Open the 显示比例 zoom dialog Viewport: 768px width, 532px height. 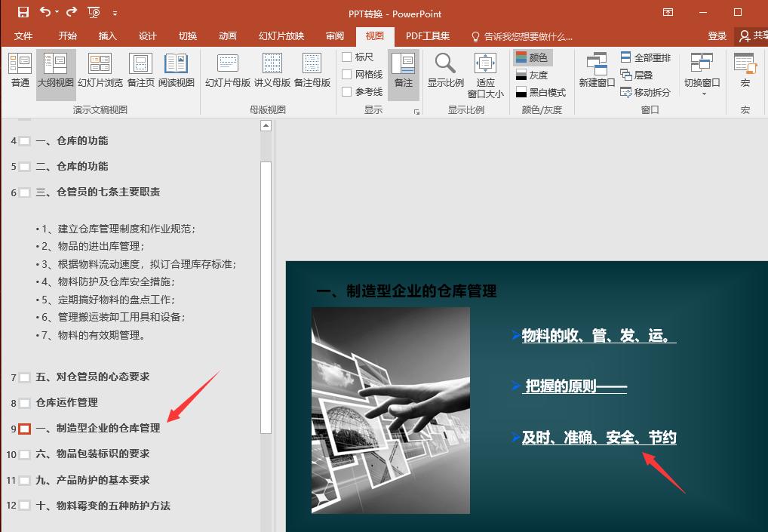pos(444,72)
